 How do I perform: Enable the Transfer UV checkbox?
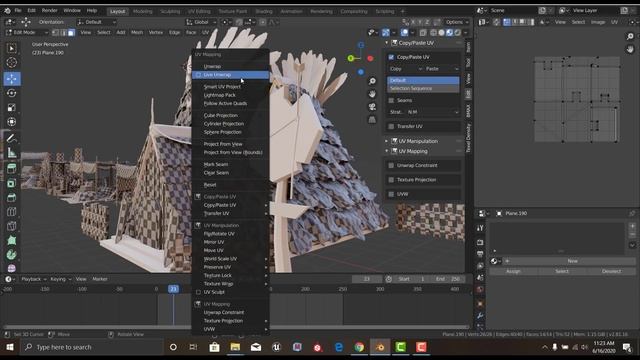pos(391,127)
